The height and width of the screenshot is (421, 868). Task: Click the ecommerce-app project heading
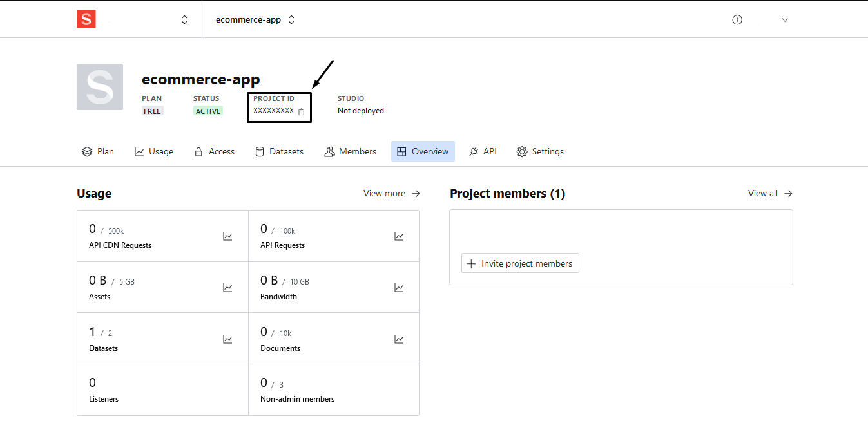201,80
